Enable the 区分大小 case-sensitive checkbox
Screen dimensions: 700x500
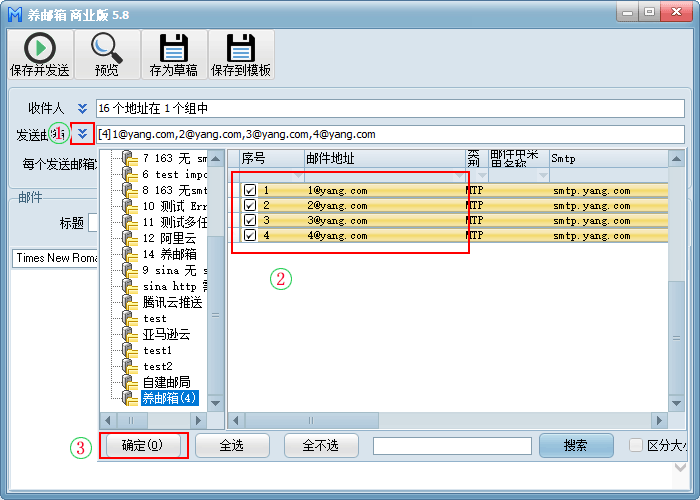635,445
